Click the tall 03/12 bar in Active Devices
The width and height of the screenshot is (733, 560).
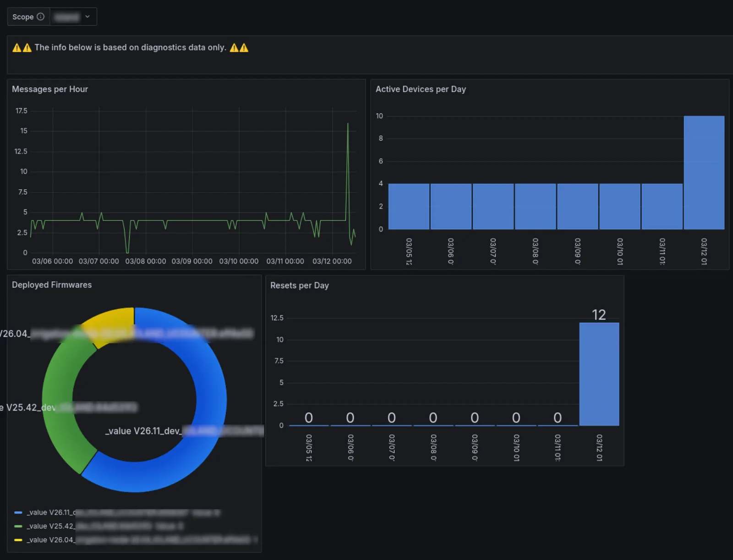[704, 172]
